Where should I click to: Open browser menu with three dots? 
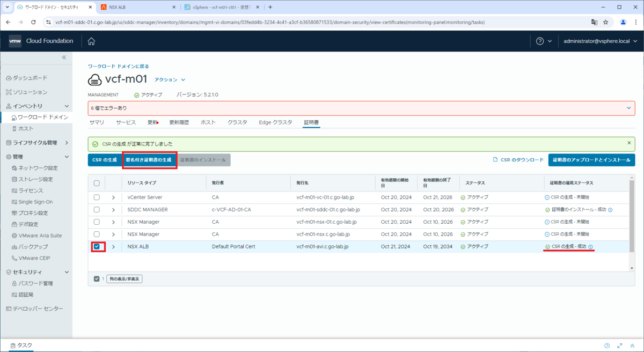pyautogui.click(x=635, y=23)
